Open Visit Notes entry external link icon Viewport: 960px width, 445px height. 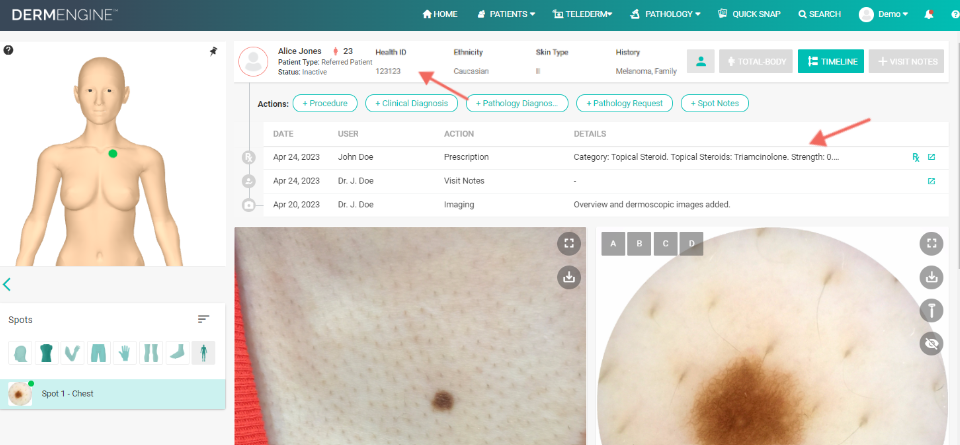[x=931, y=181]
